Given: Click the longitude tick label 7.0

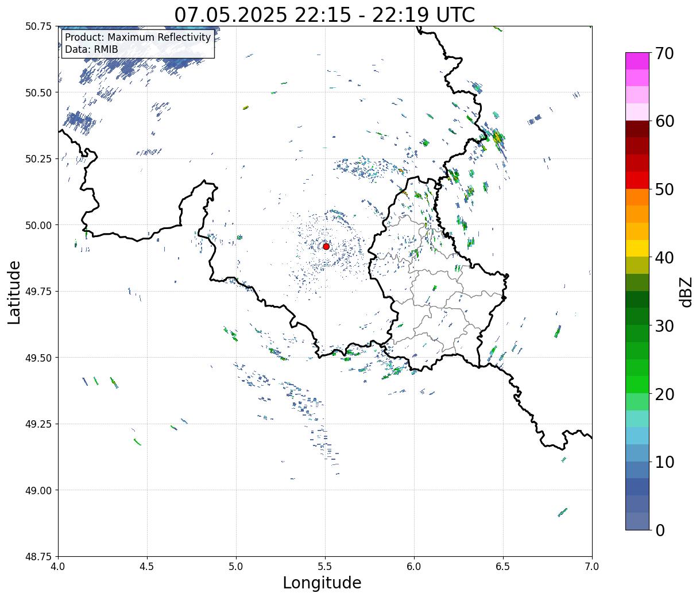Looking at the screenshot, I should point(592,567).
